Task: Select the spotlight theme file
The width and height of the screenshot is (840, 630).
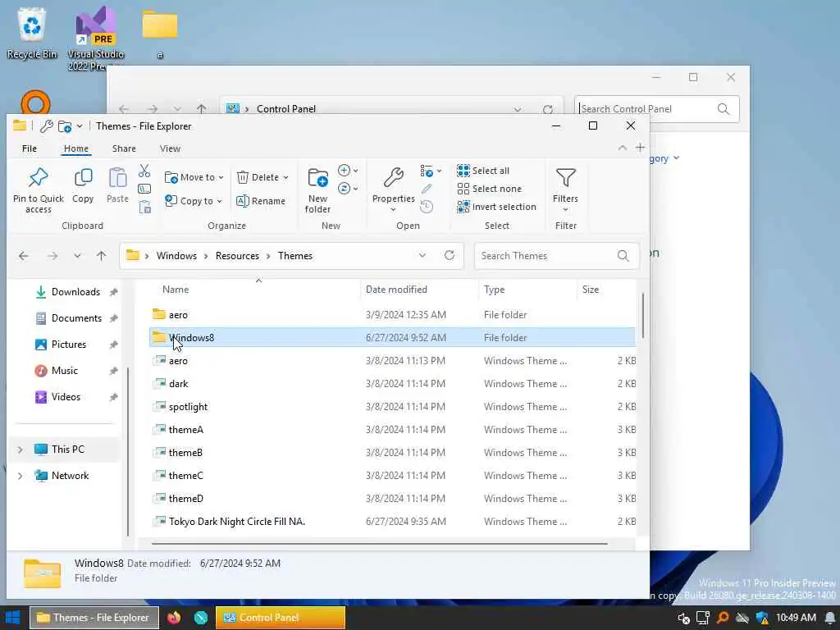Action: [394, 407]
